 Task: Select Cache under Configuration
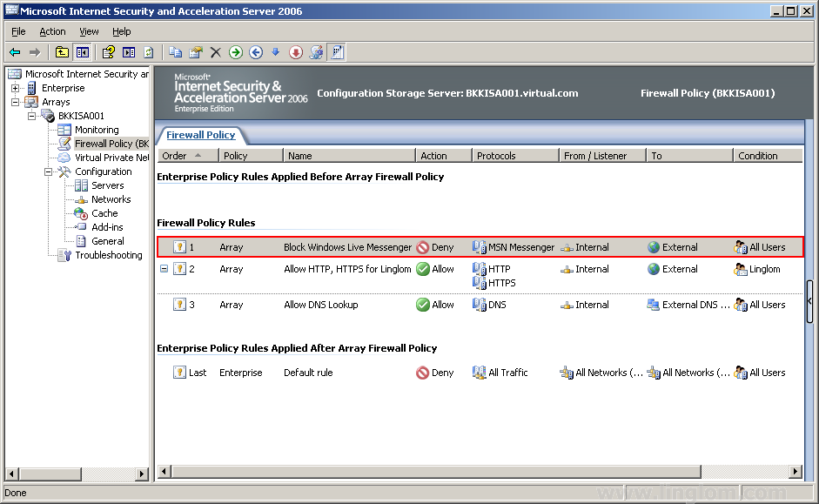104,213
